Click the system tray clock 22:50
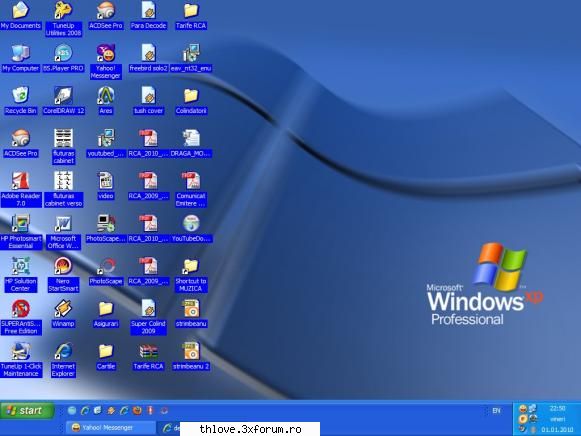This screenshot has width=581, height=436. click(x=557, y=408)
